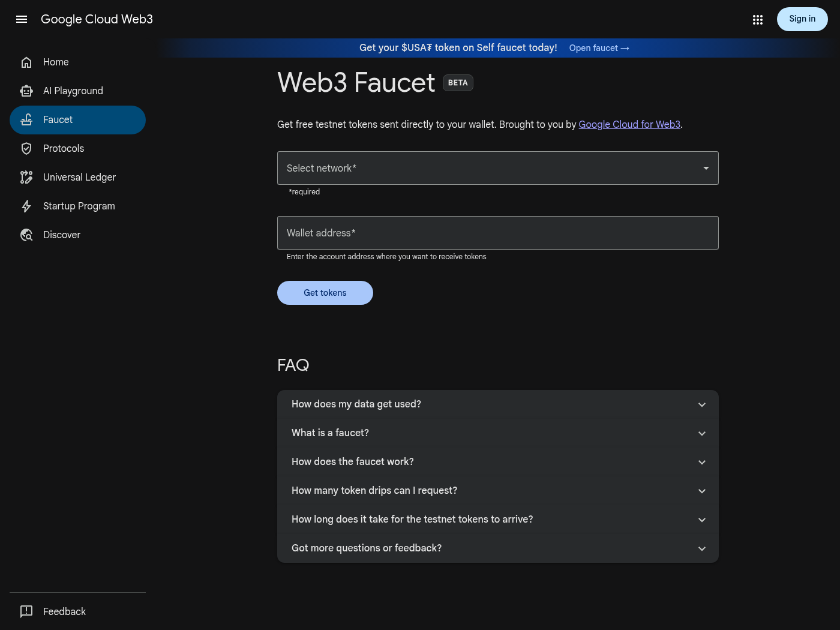This screenshot has width=840, height=630.
Task: Expand the testnet tokens arrival time question
Action: coord(498,520)
